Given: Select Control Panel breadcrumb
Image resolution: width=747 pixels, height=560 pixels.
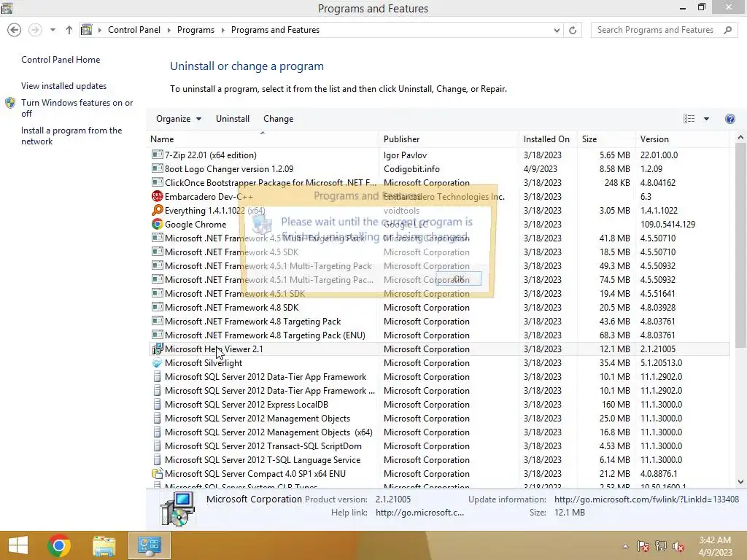Looking at the screenshot, I should (134, 29).
